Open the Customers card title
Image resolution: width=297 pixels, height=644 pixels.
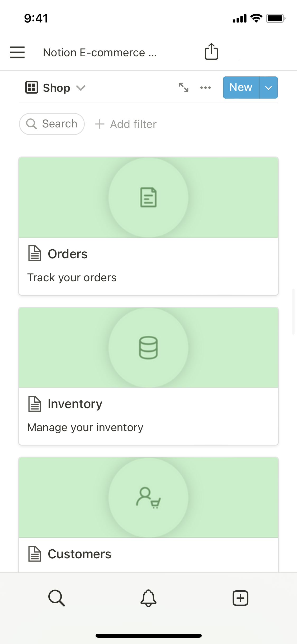point(79,554)
